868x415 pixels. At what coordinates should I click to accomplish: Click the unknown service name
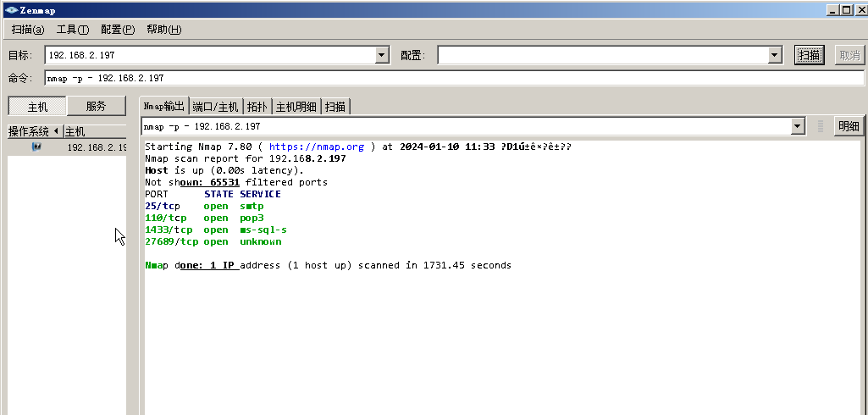(x=261, y=242)
